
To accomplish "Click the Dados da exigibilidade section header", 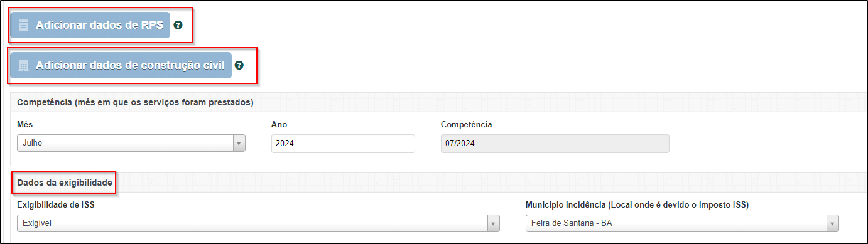I will (x=65, y=183).
